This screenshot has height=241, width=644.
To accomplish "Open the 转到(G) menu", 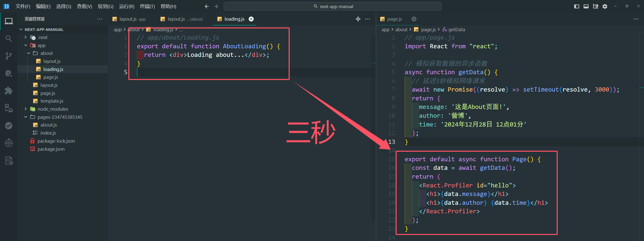I will 106,6.
